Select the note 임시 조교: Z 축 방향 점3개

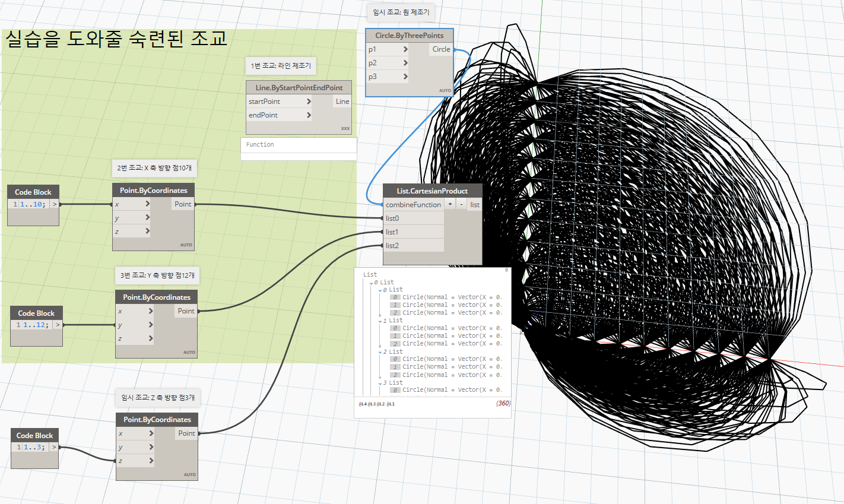click(158, 398)
